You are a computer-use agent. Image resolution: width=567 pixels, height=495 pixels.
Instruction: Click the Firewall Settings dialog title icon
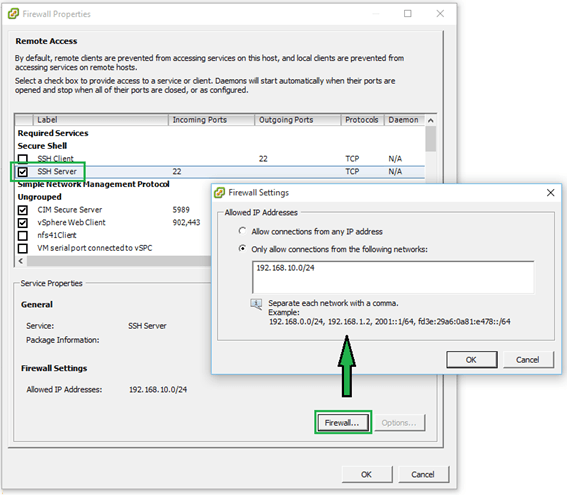(x=219, y=193)
